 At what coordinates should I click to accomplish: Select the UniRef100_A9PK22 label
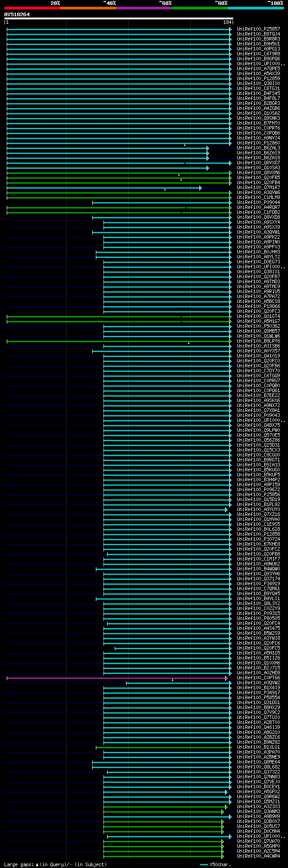click(258, 237)
